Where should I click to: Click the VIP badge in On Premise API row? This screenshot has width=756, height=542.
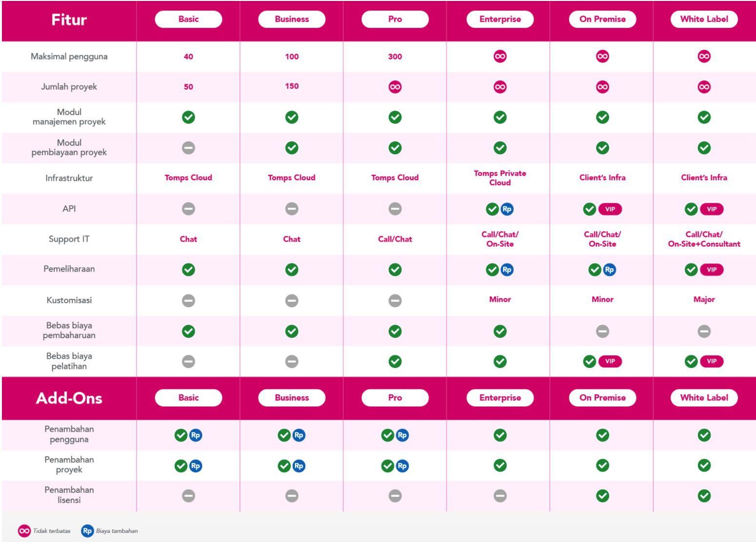click(x=610, y=209)
